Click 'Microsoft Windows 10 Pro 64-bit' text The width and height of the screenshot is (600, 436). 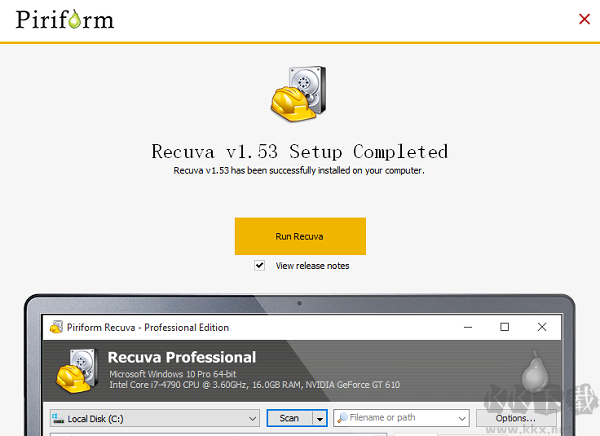tap(173, 374)
